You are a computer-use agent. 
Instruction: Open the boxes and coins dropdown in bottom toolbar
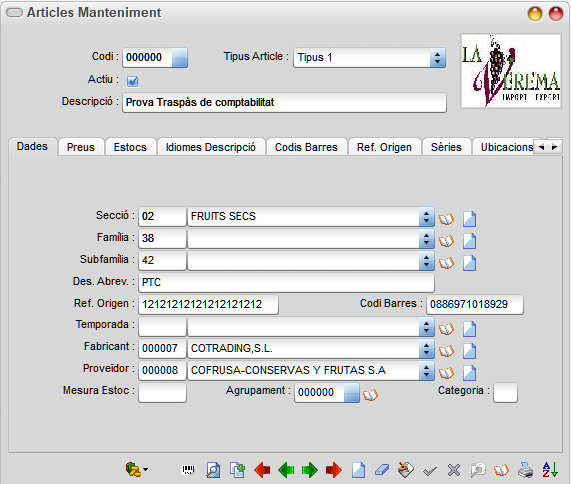[137, 469]
